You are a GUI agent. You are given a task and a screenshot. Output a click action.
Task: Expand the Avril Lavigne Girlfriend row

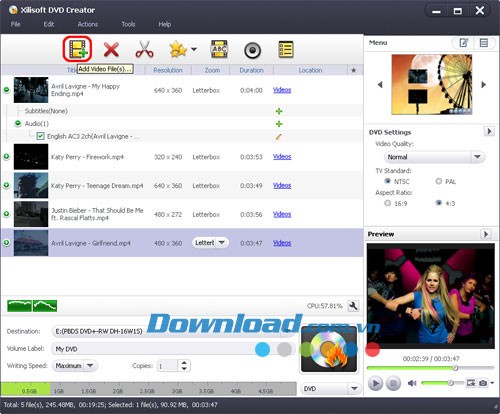6,242
